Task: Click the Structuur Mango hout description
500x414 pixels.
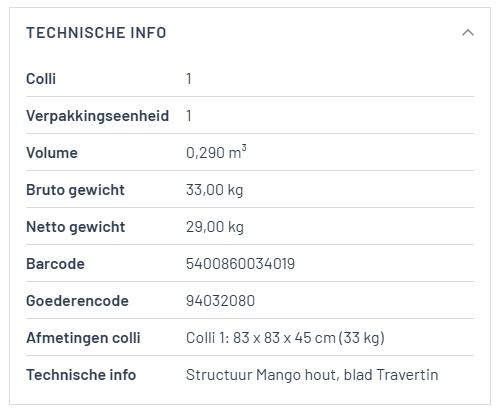Action: tap(312, 375)
